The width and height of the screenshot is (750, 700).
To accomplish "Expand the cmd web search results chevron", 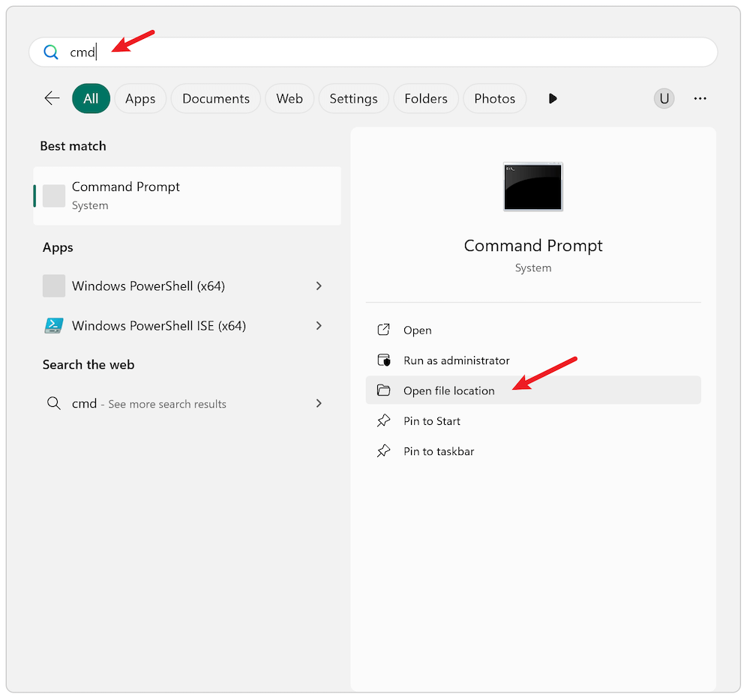I will (319, 403).
